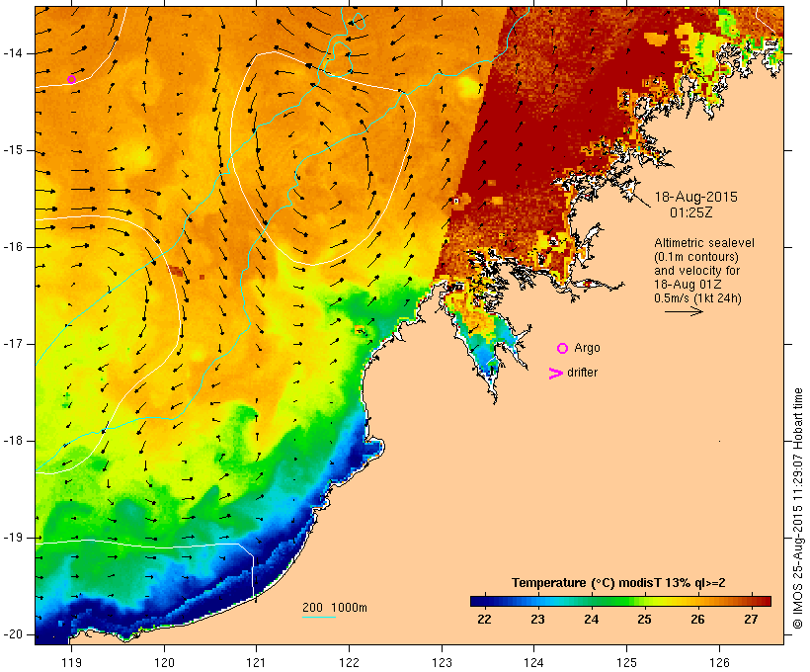Click the colorbar tick label '22'
The height and width of the screenshot is (672, 810).
(x=484, y=619)
